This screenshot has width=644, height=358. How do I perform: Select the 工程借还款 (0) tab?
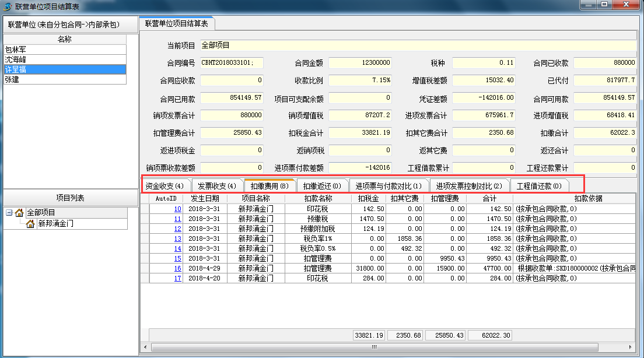(539, 186)
